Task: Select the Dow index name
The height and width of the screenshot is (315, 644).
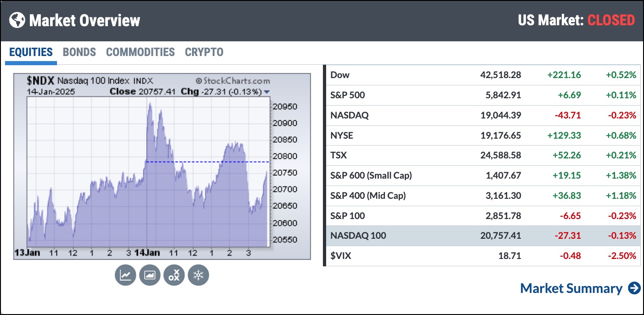Action: click(340, 75)
